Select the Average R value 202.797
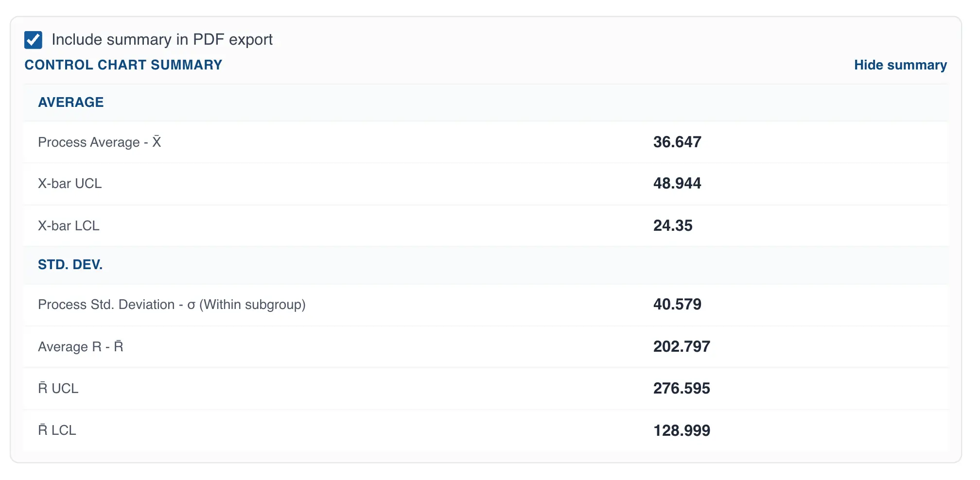 681,347
